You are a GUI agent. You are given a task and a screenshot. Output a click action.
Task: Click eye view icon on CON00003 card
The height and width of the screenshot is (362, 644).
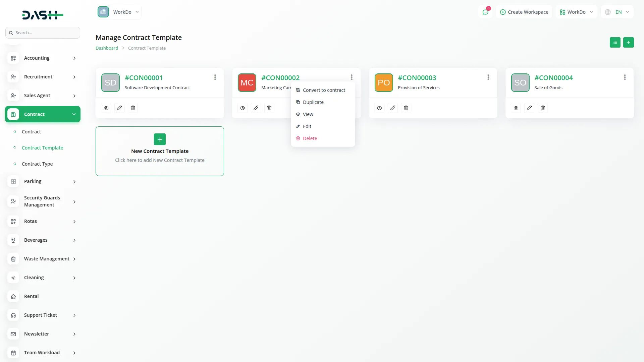[379, 108]
